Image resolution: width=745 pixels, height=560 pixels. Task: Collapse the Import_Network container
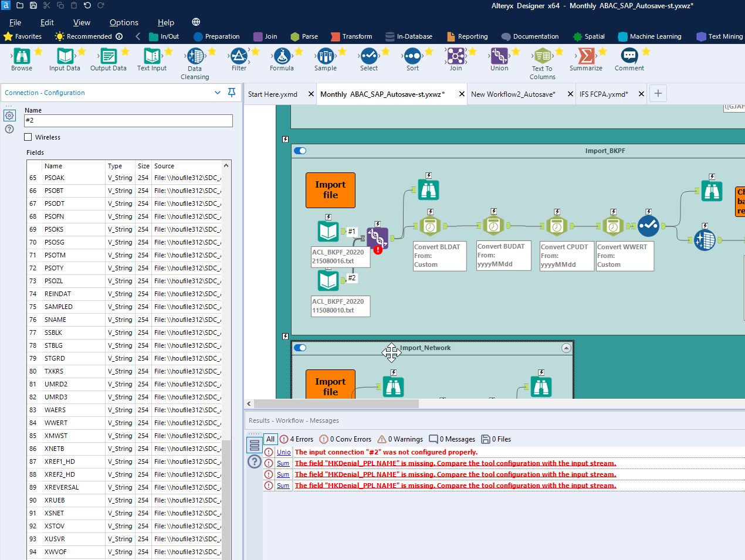(566, 347)
